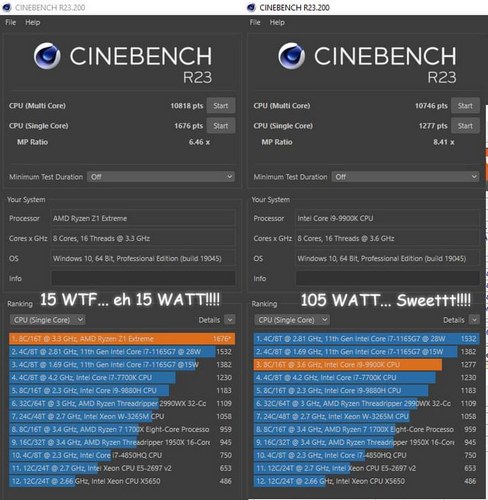488x500 pixels.
Task: Start the Single Core test in the right window
Action: coord(465,126)
